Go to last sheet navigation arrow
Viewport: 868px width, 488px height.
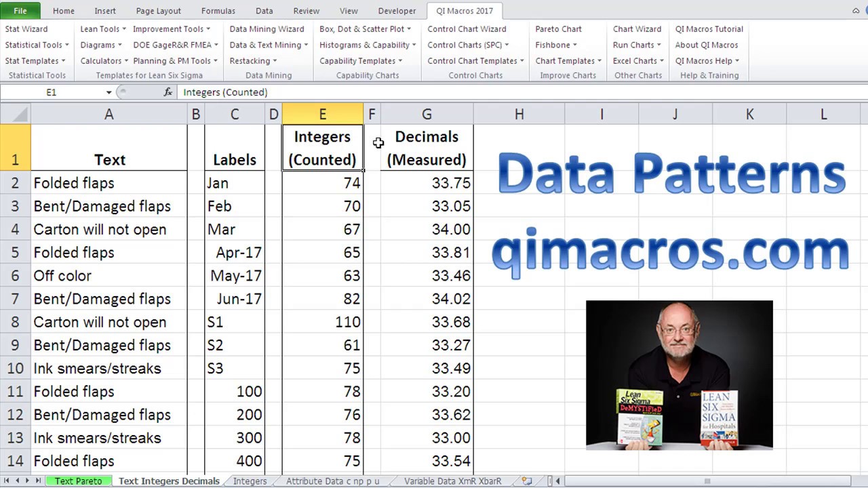38,481
